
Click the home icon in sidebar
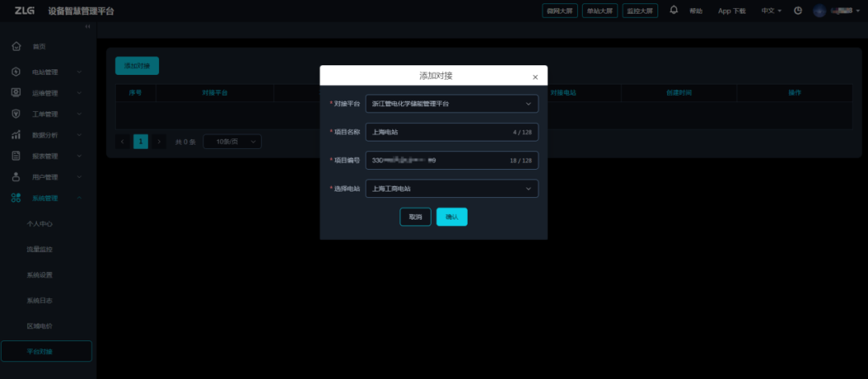[x=17, y=46]
